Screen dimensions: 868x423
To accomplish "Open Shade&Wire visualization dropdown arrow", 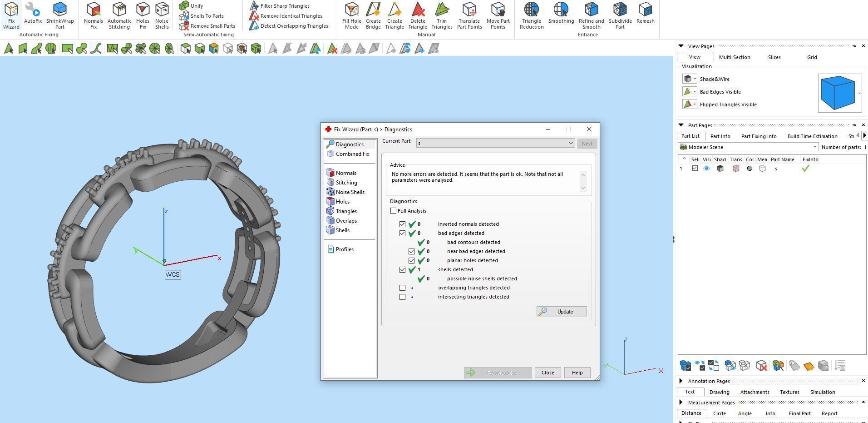I will tap(695, 79).
